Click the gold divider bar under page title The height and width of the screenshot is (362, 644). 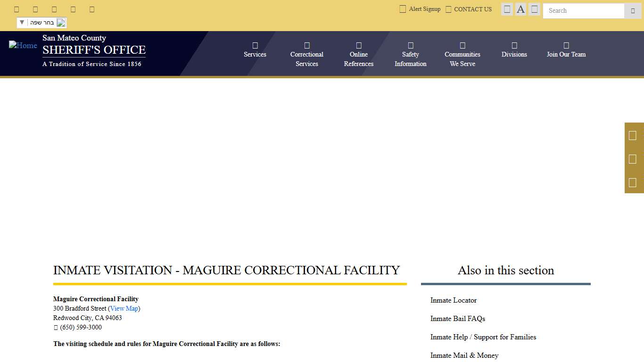[x=230, y=284]
